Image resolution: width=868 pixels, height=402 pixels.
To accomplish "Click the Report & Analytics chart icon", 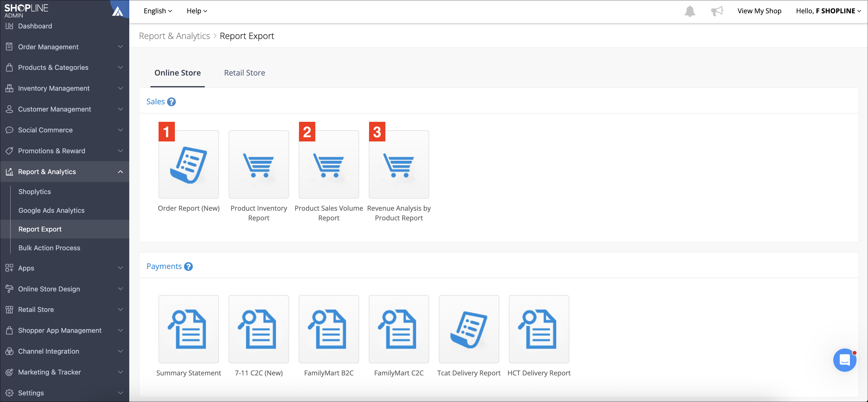I will [x=9, y=172].
